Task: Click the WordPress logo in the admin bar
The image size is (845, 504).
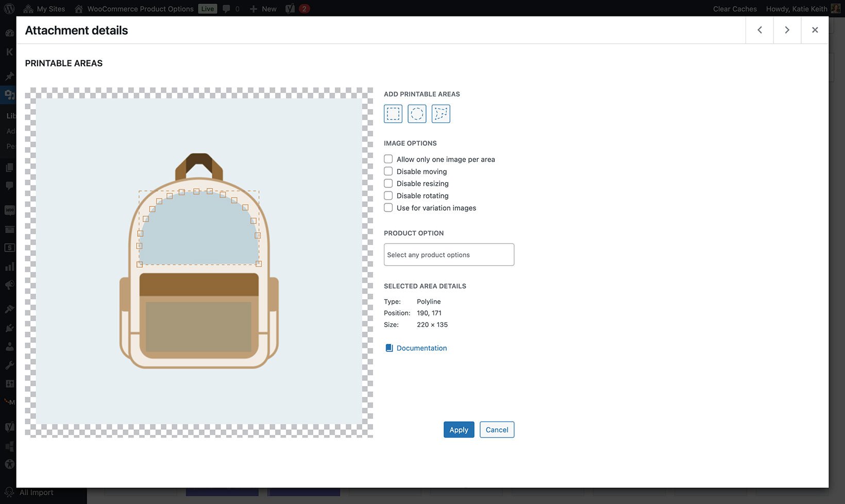Action: [x=9, y=8]
